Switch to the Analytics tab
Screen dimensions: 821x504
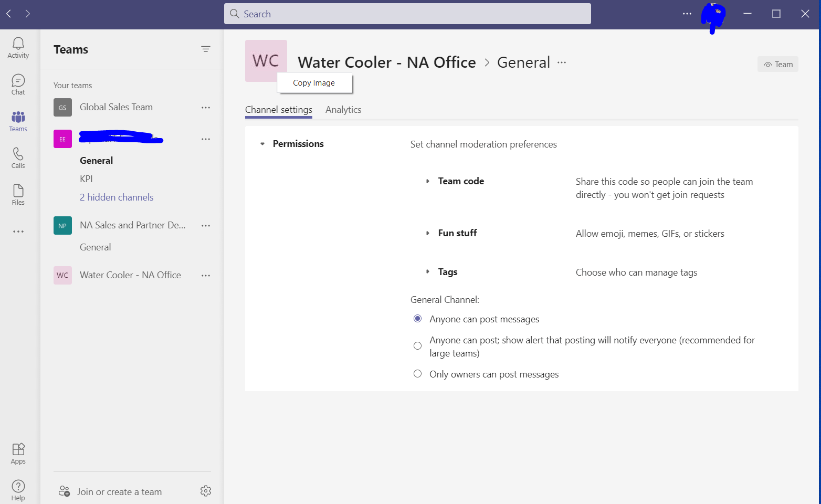pyautogui.click(x=343, y=110)
